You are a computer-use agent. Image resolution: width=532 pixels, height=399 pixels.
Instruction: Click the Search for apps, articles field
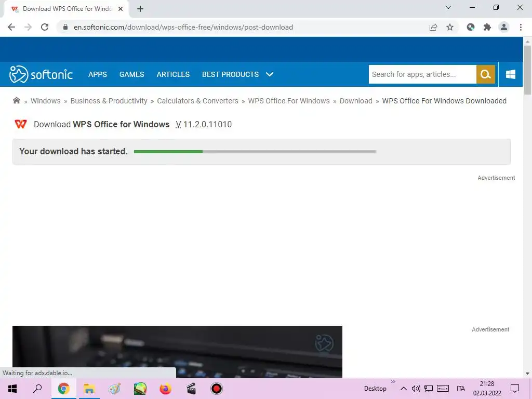[x=422, y=74]
